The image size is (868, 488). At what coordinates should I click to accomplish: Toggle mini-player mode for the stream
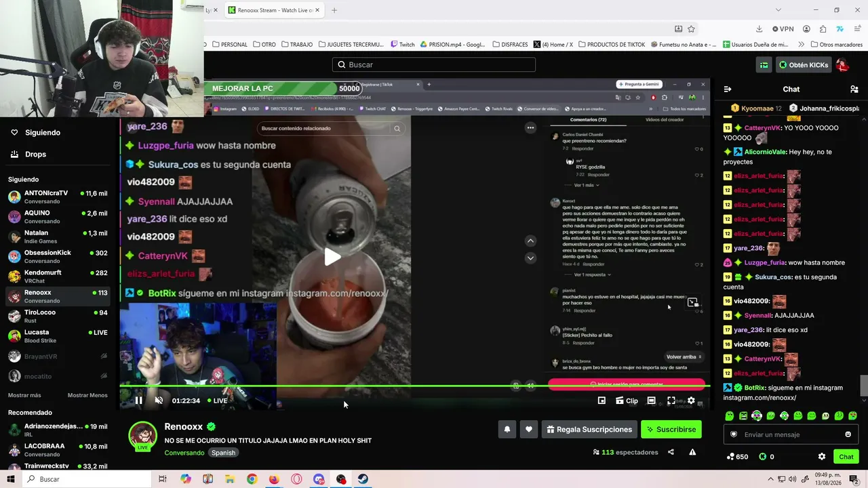(601, 401)
